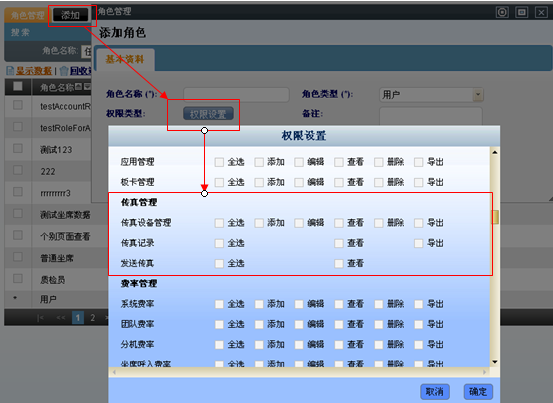
Task: Cancel the dialog with 取消 button
Action: click(x=434, y=391)
